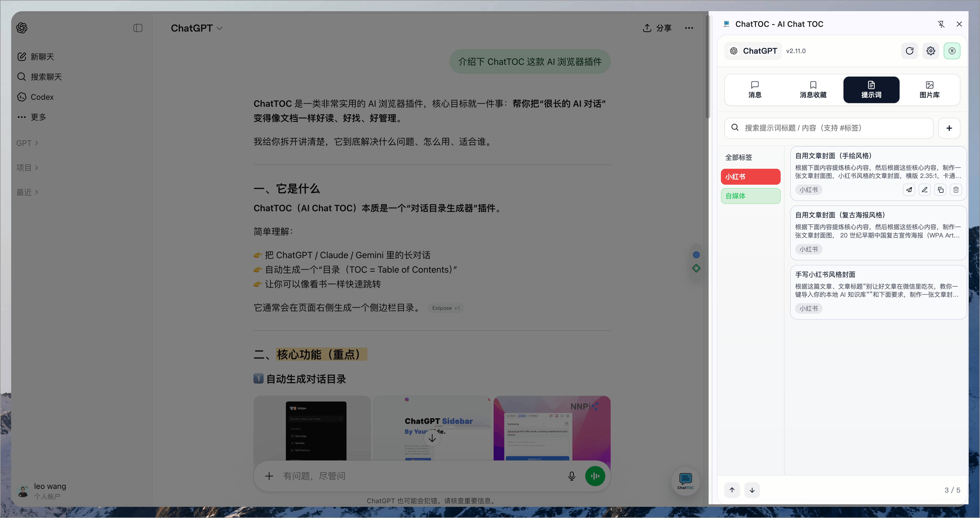Unpin the ChatTOC side panel
The width and height of the screenshot is (980, 518).
(941, 24)
